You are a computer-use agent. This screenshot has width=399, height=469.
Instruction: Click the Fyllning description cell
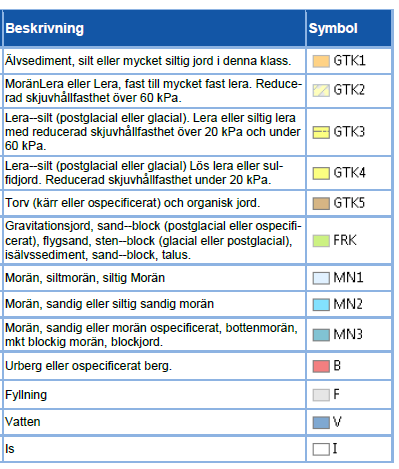[x=154, y=395]
